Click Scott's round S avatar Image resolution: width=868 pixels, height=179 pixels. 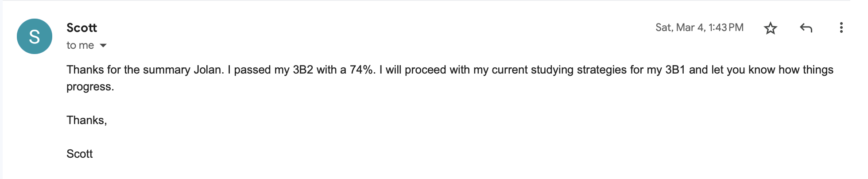(x=35, y=36)
